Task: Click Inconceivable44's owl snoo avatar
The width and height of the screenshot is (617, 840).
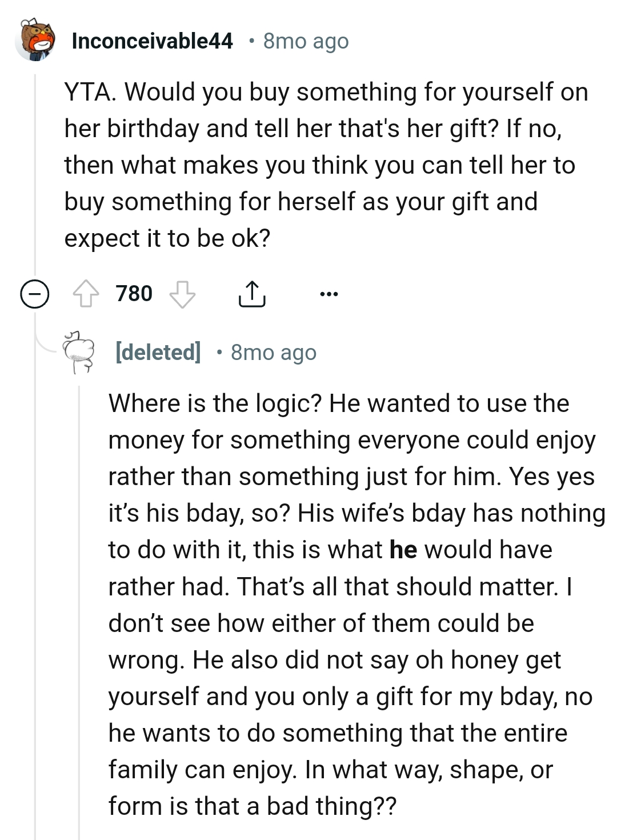Action: 35,40
